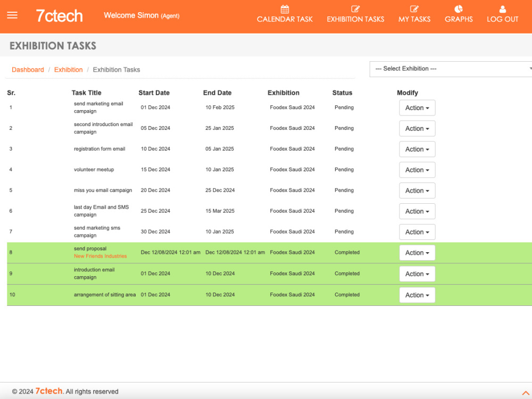This screenshot has height=399, width=532.
Task: Open the Select Exhibition dropdown
Action: [451, 69]
